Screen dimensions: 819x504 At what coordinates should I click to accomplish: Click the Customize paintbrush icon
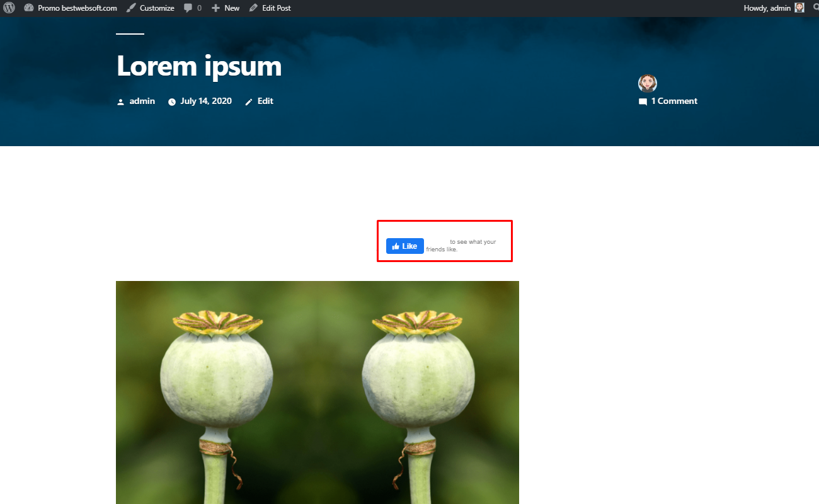coord(130,8)
